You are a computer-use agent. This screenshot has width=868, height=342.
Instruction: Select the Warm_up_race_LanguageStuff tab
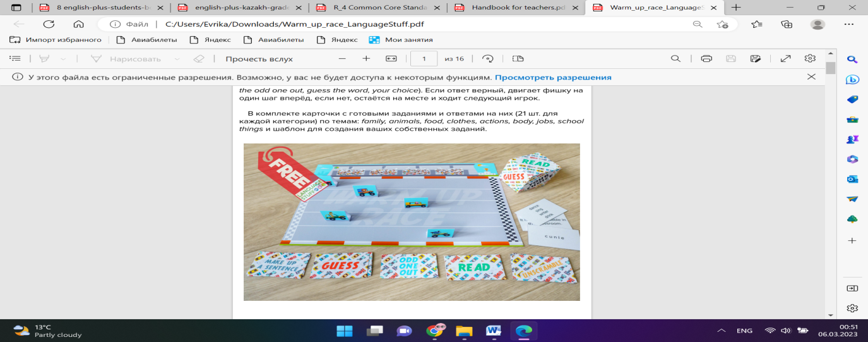click(x=655, y=8)
